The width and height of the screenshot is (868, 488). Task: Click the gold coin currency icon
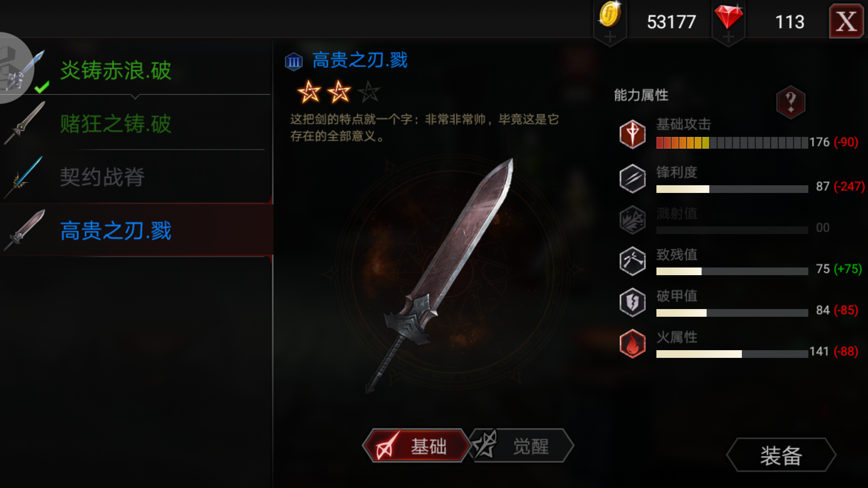point(610,15)
